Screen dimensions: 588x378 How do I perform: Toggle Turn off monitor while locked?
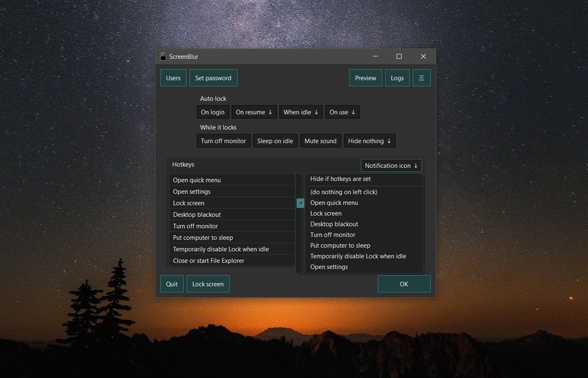click(223, 141)
